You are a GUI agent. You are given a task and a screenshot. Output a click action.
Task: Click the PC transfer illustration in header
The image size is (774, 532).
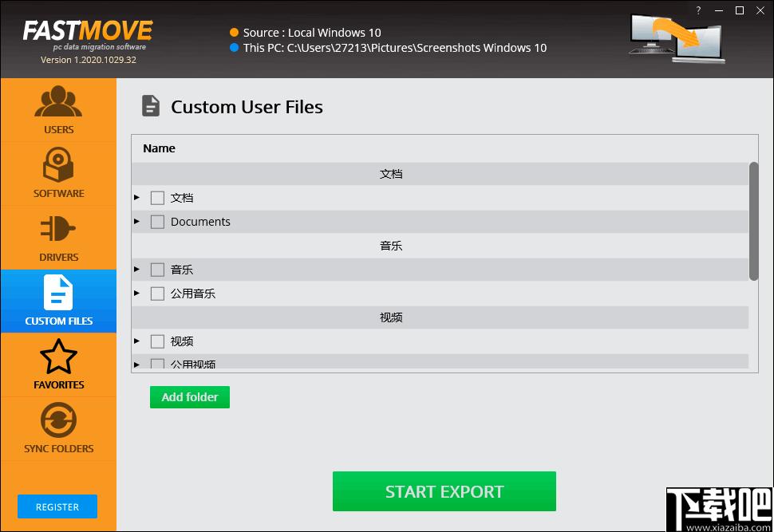pos(677,38)
